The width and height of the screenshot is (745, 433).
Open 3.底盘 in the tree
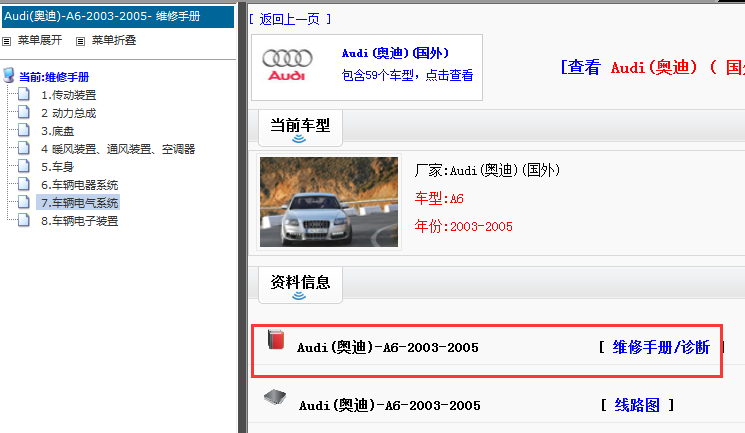click(57, 131)
